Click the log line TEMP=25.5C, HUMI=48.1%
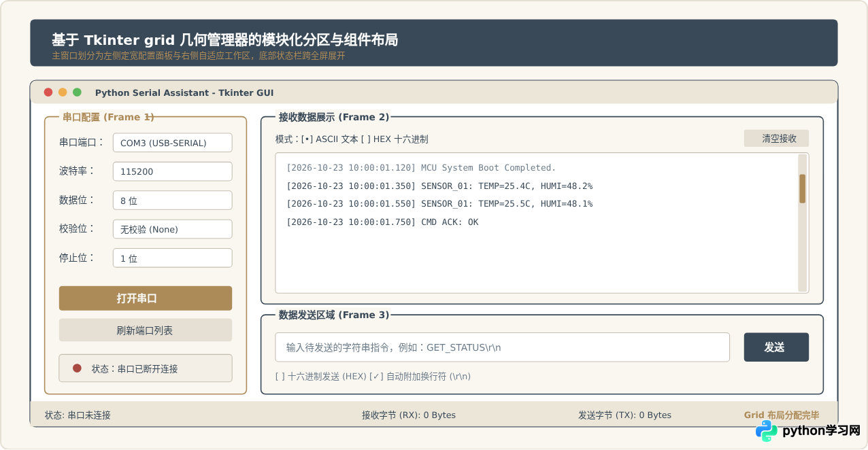Viewport: 868px width, 450px height. click(x=439, y=204)
